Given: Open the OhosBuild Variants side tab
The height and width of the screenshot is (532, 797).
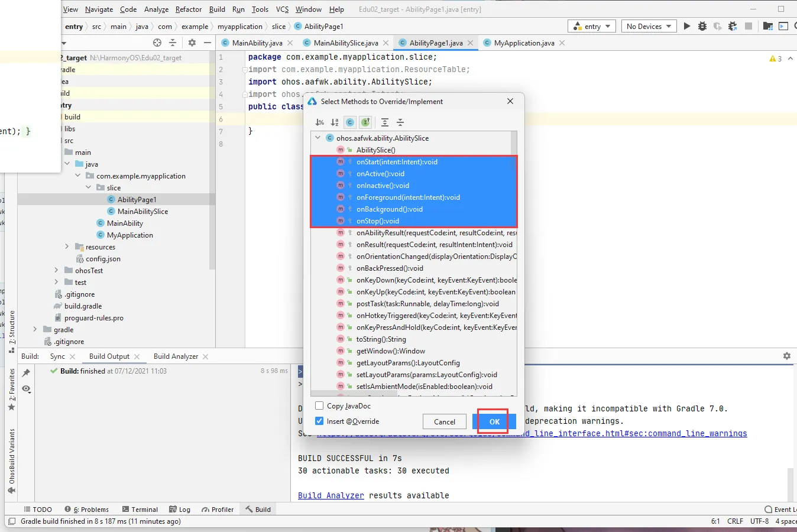Looking at the screenshot, I should (x=12, y=461).
